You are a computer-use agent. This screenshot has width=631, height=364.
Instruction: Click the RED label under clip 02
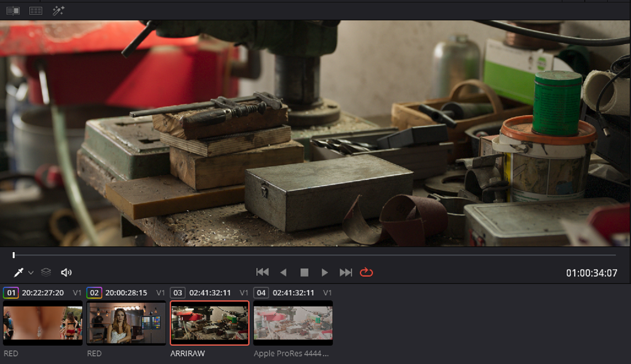click(94, 353)
